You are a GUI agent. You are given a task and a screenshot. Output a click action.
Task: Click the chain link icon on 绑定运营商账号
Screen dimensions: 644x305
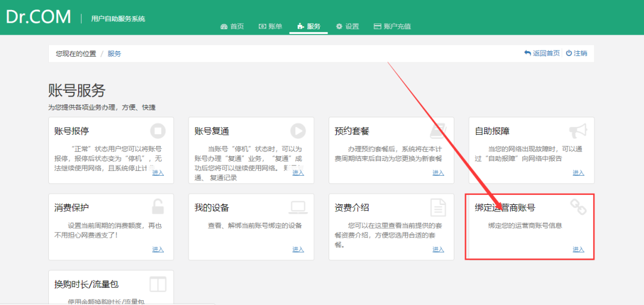click(x=578, y=207)
